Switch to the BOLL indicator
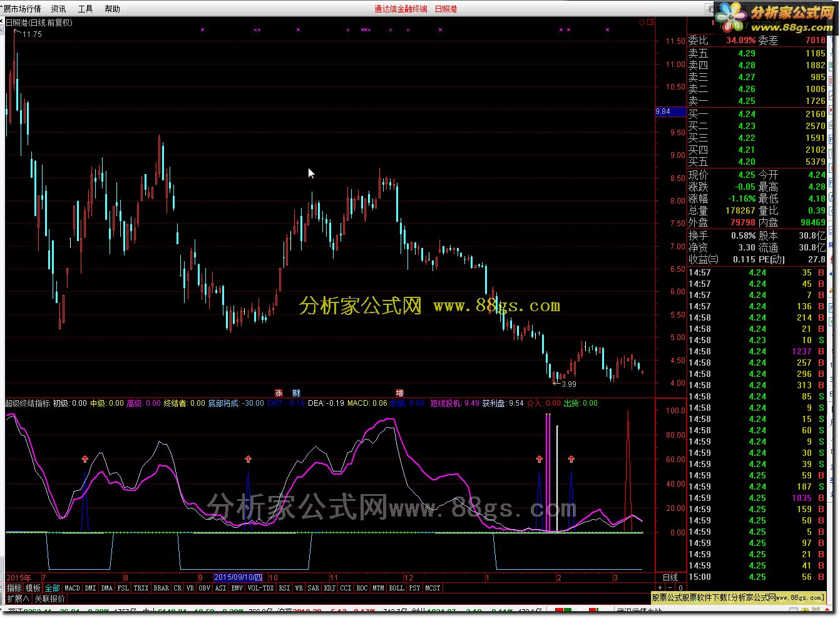The width and height of the screenshot is (840, 618). pyautogui.click(x=396, y=588)
